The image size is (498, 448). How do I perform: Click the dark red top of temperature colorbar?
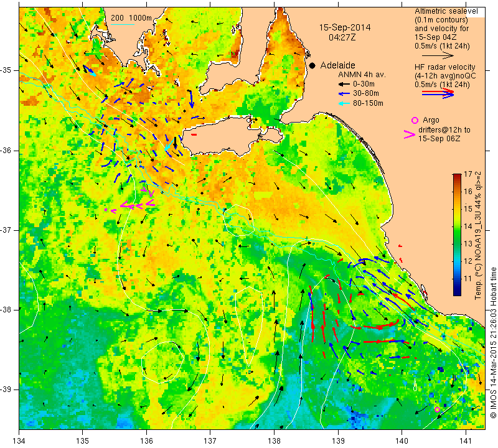pyautogui.click(x=457, y=176)
